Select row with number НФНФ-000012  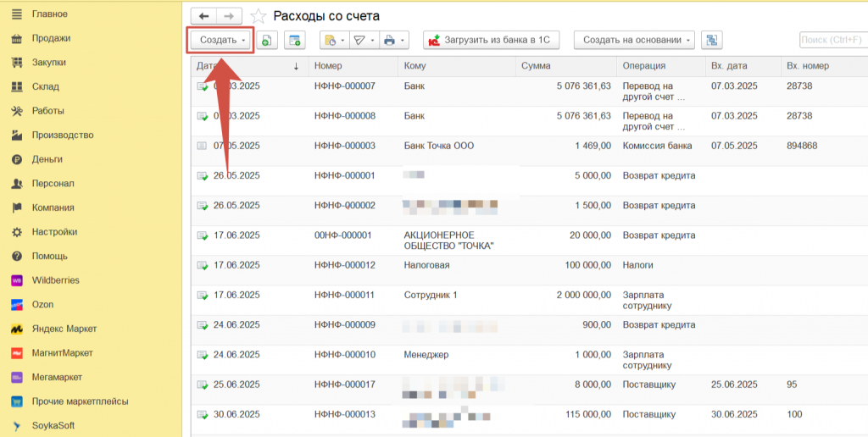(344, 265)
